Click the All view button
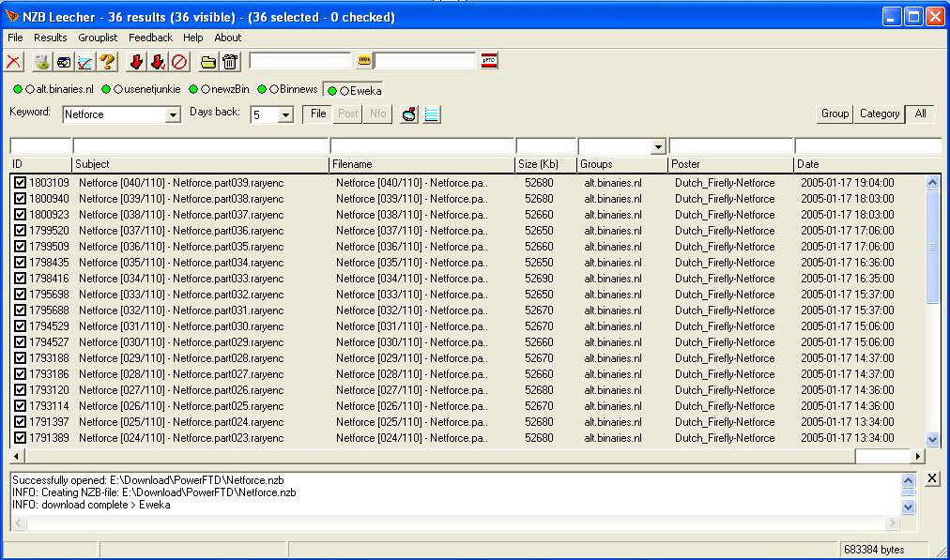The height and width of the screenshot is (560, 950). pyautogui.click(x=920, y=114)
